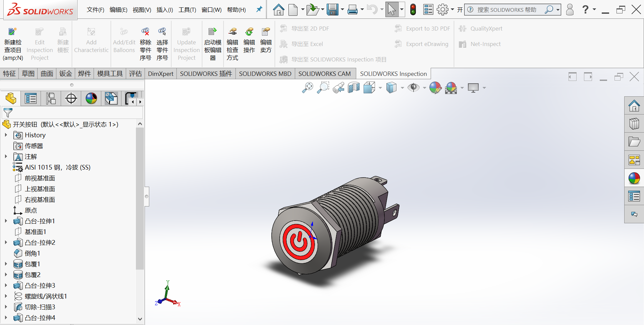Open the 文件(F) menu
Viewport: 644px width, 325px height.
pos(95,10)
